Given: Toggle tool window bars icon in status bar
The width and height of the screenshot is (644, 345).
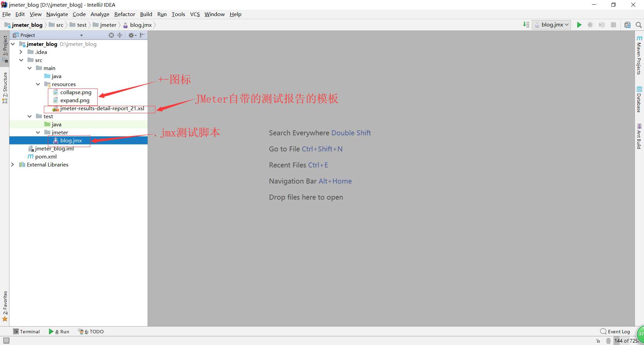Looking at the screenshot, I should (x=6, y=341).
